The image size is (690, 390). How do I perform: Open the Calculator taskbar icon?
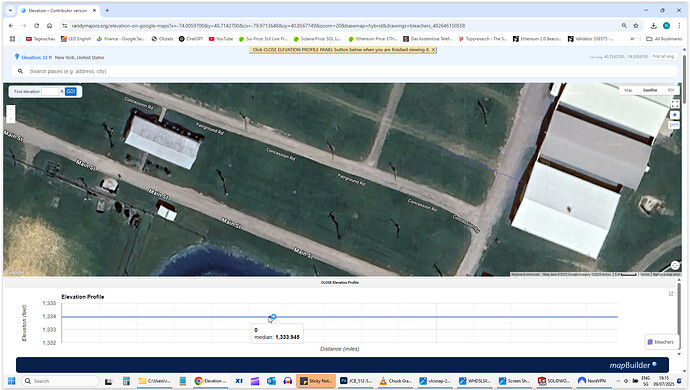coord(126,381)
